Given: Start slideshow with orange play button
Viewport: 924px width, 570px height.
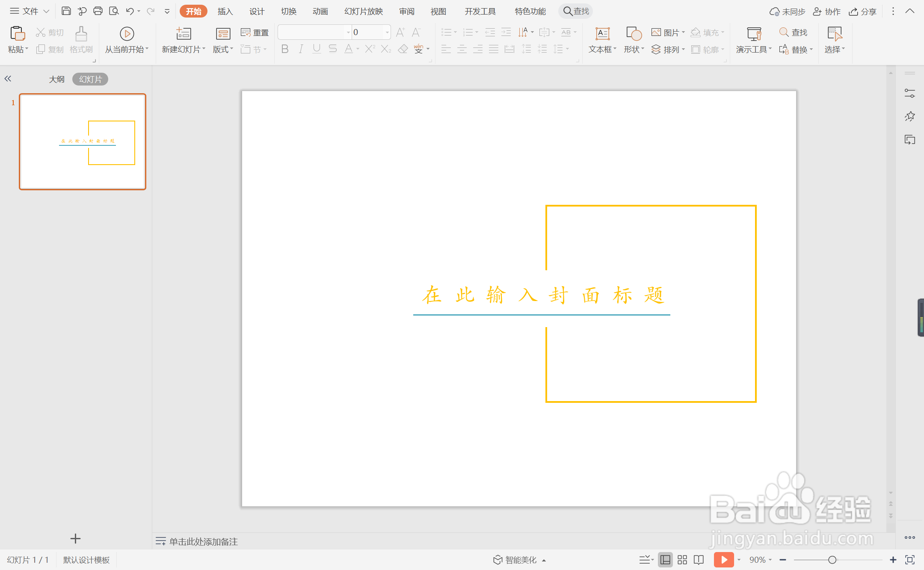Looking at the screenshot, I should point(723,560).
